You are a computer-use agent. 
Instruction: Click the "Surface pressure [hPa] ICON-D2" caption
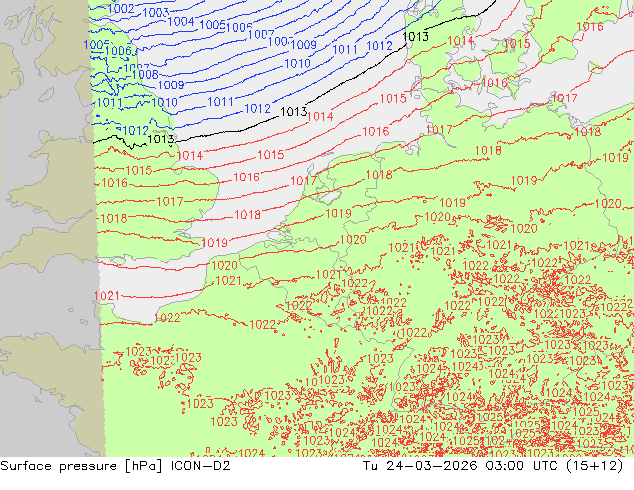115,466
